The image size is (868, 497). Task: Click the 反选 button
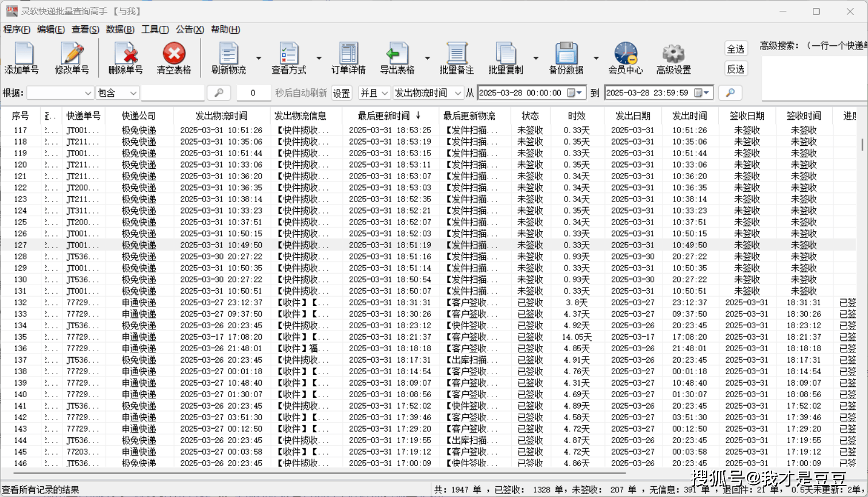pyautogui.click(x=736, y=69)
